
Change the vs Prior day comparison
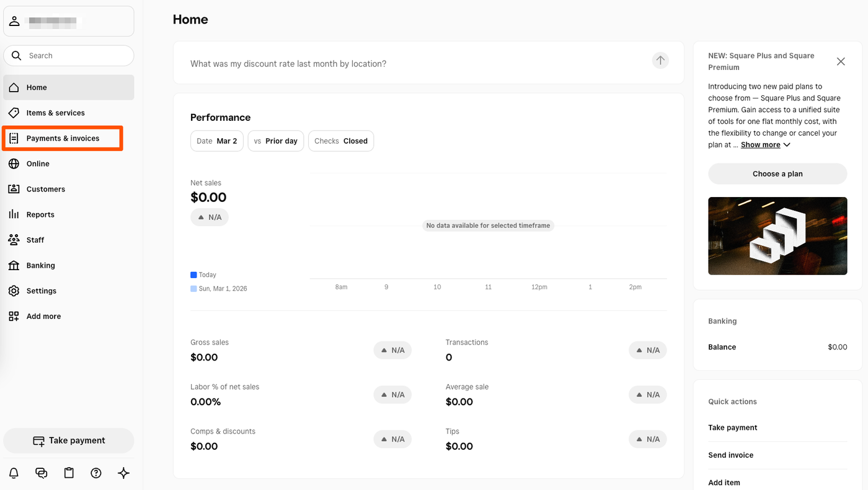[x=276, y=141]
